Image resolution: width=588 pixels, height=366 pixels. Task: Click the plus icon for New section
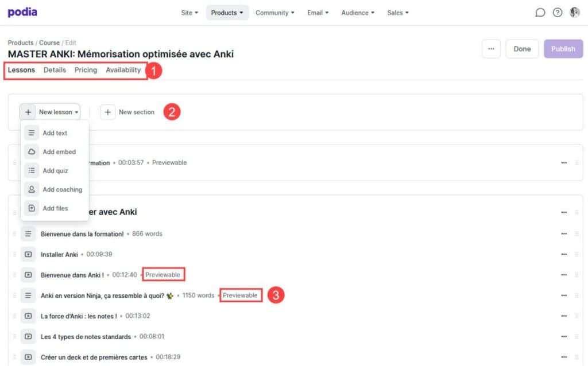[107, 112]
